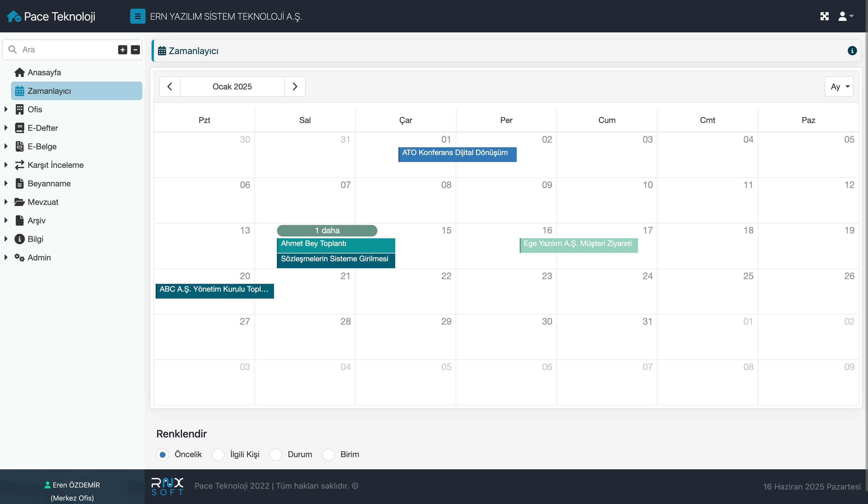Click the '1 daha' more events button
This screenshot has height=504, width=868.
(327, 231)
